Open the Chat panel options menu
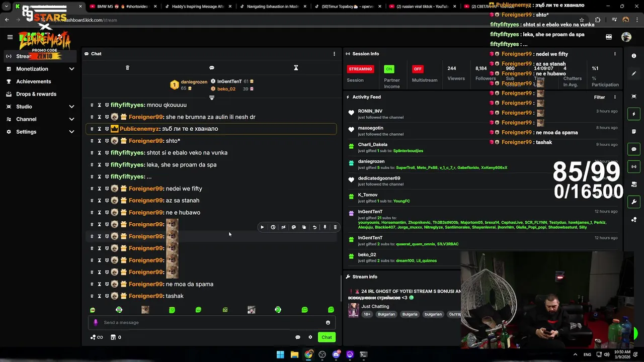Viewport: 644px width, 362px height. 334,54
